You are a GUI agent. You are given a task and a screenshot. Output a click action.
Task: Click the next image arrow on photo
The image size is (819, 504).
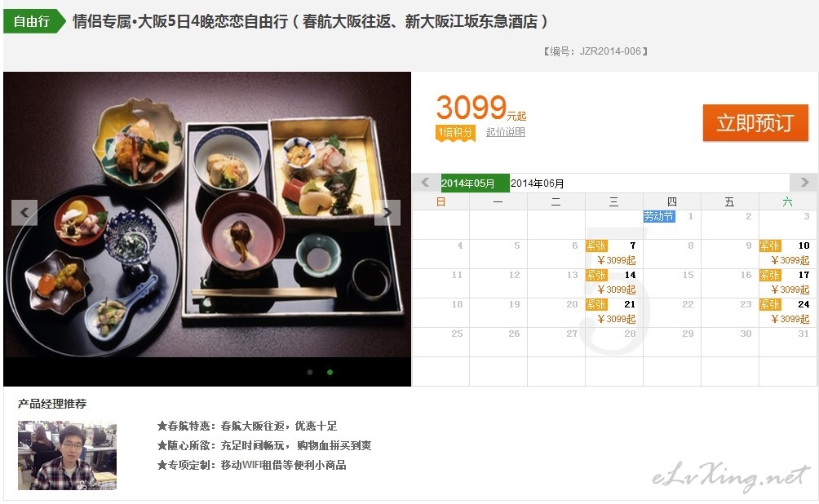pos(387,213)
